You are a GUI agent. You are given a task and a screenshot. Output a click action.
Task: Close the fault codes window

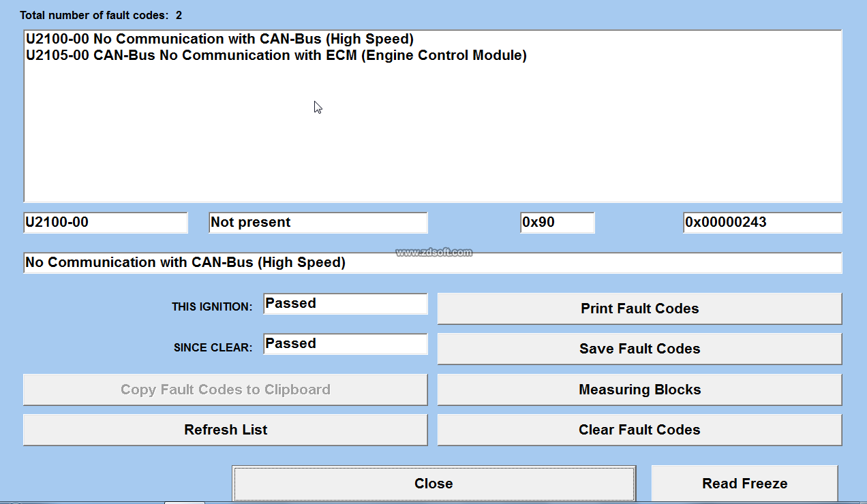[433, 484]
